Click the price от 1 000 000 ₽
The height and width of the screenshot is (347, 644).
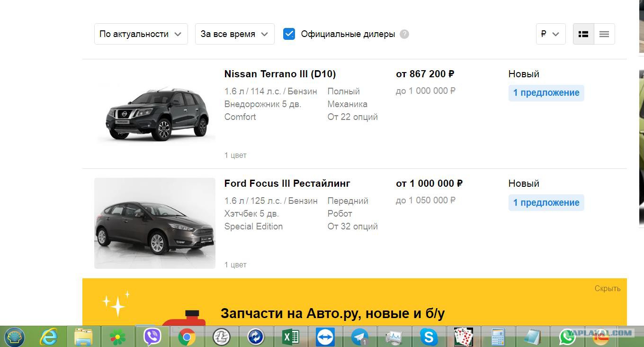point(429,183)
